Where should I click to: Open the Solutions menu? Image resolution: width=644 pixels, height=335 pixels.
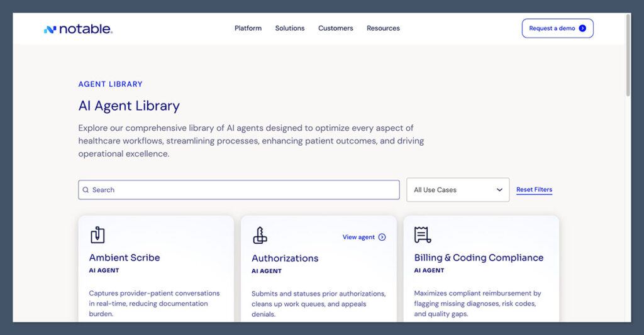(x=289, y=28)
